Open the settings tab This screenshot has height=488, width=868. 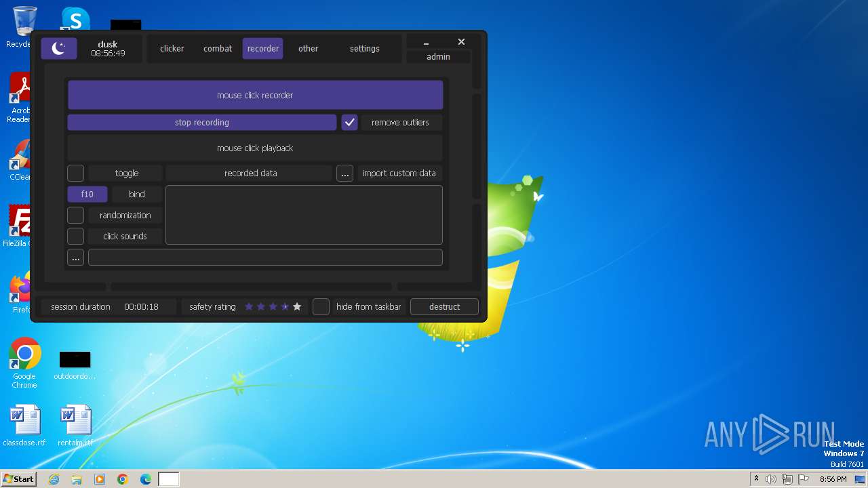click(x=365, y=49)
